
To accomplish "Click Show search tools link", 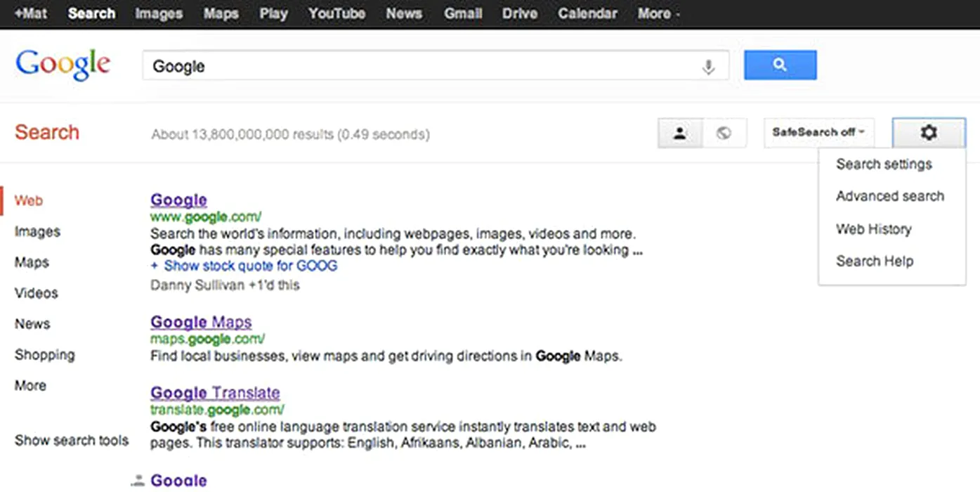I will pos(72,441).
